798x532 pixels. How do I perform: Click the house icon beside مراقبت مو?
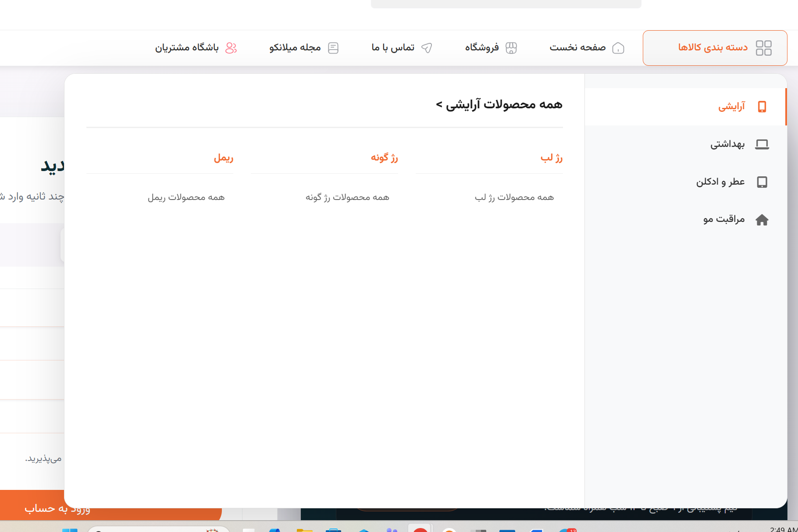click(762, 220)
